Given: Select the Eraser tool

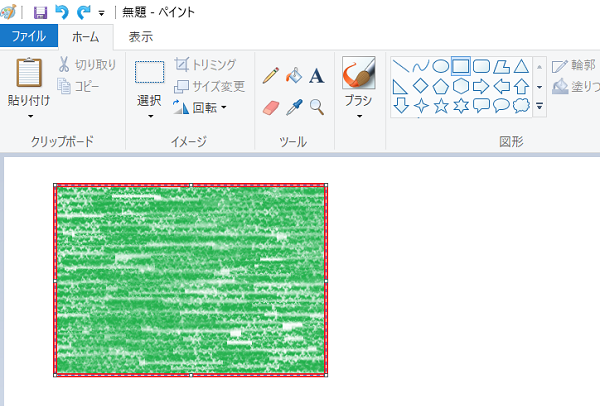Looking at the screenshot, I should 271,108.
